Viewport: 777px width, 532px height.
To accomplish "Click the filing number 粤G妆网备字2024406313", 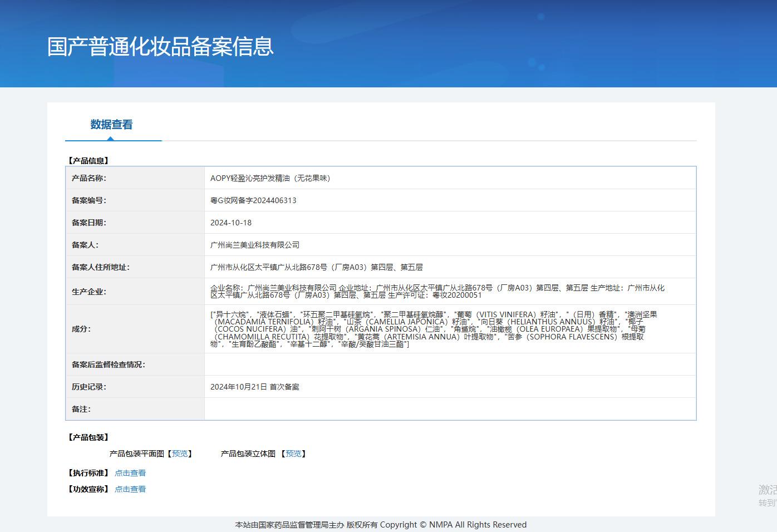I will (253, 200).
